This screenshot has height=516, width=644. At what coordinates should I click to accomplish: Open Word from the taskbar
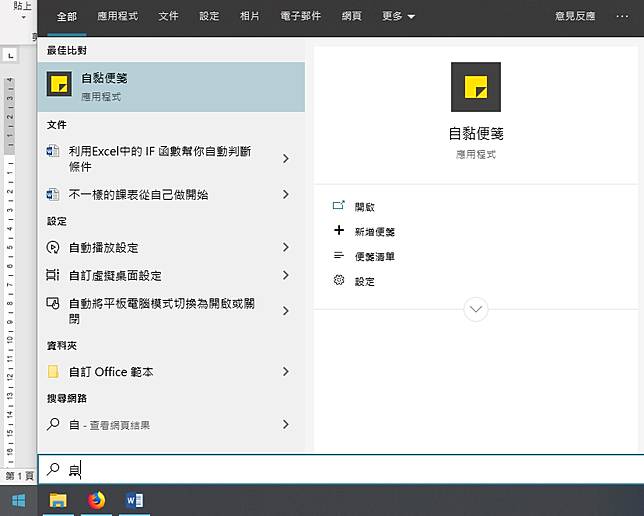click(134, 500)
